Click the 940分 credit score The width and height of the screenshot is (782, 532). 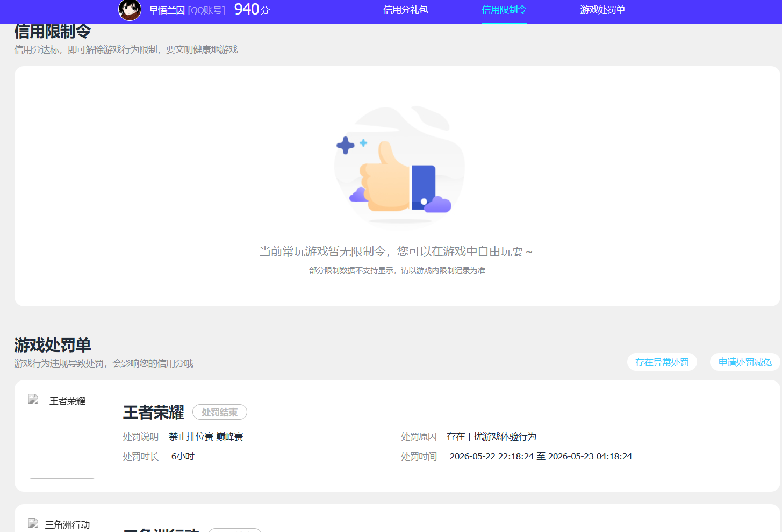(252, 9)
